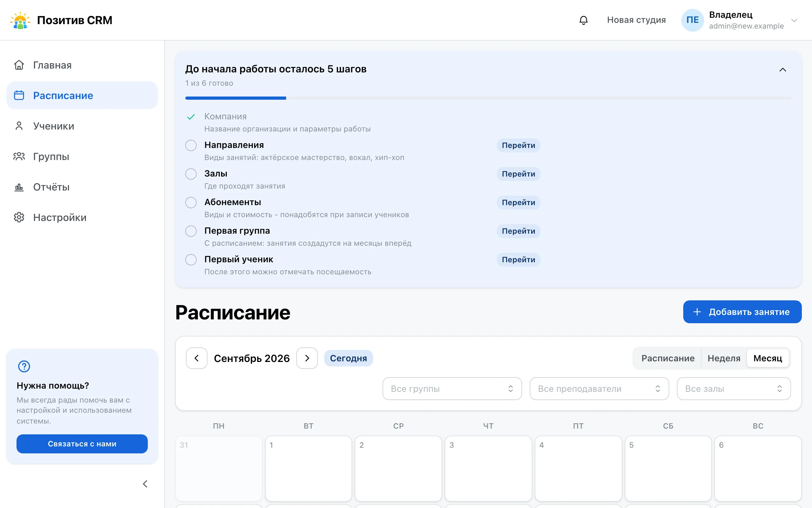Select the September 5 calendar cell
Screen dimensions: 812x508
click(x=668, y=468)
